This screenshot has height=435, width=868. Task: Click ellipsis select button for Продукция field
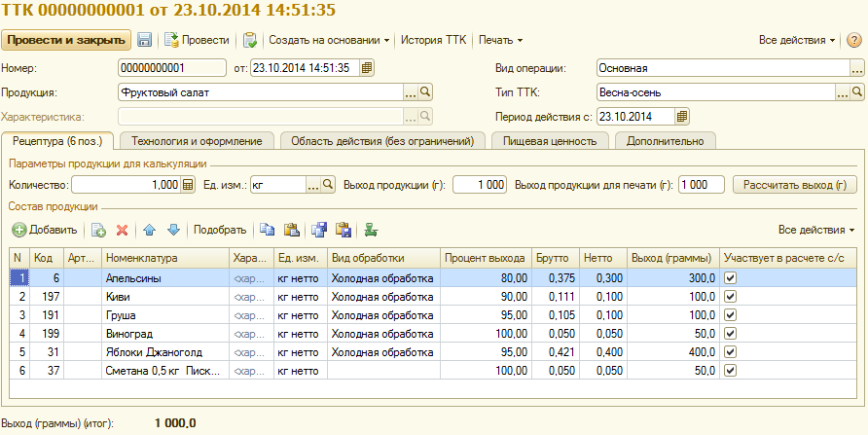click(411, 92)
